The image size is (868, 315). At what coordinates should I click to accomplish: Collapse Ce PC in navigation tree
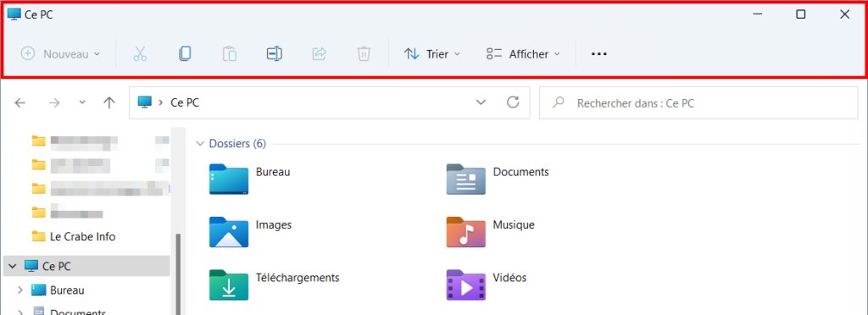pyautogui.click(x=12, y=266)
